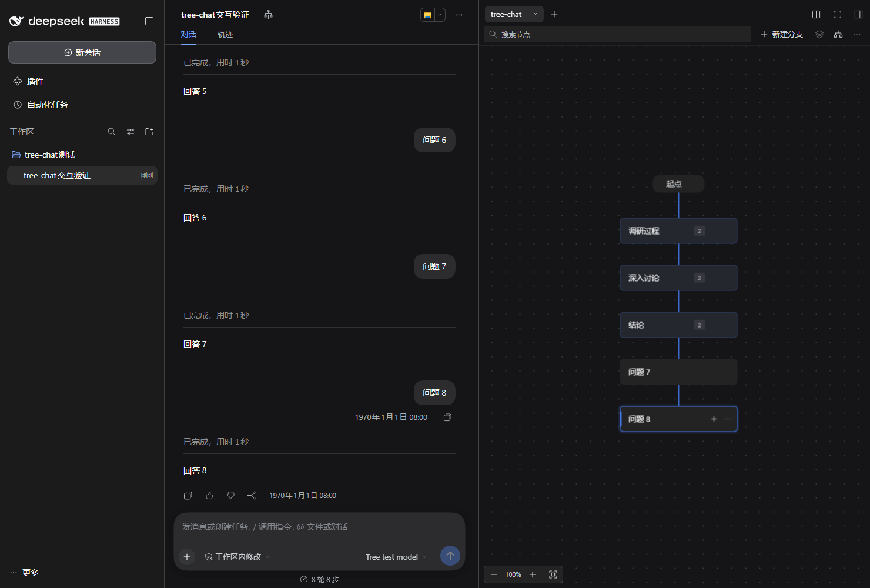Open the tree view icon beside the chat title
The image size is (870, 588).
coord(269,15)
